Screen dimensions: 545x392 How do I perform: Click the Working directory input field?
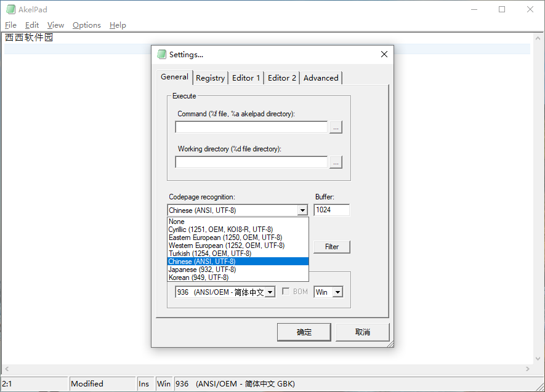click(x=251, y=162)
